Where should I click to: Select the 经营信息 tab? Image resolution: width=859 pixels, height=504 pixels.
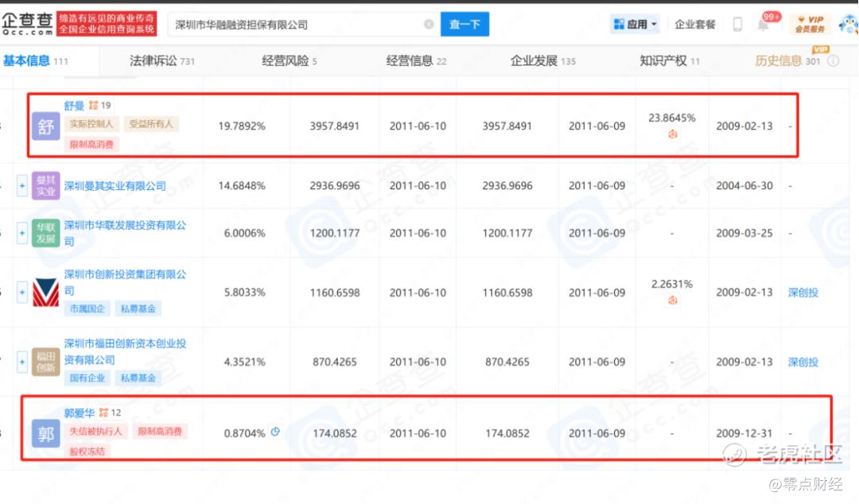pos(416,60)
